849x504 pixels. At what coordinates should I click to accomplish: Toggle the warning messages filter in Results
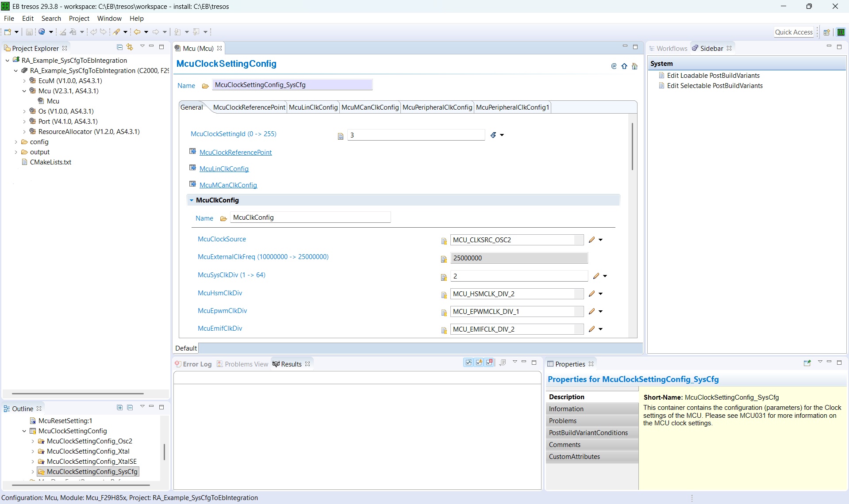point(479,363)
